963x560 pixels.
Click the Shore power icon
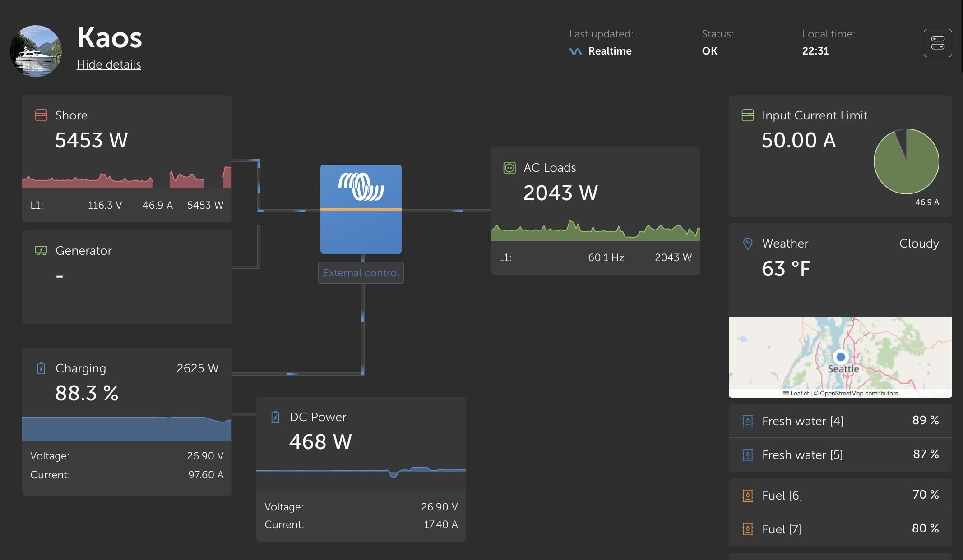(41, 115)
